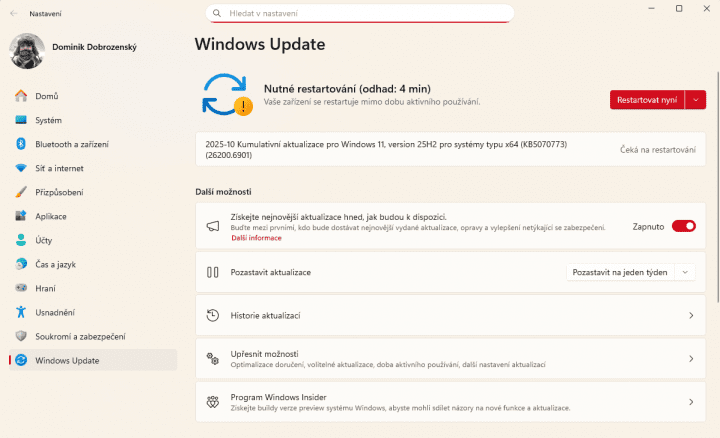Disable the latest updates Zapnuto toggle
The height and width of the screenshot is (438, 720).
(684, 226)
